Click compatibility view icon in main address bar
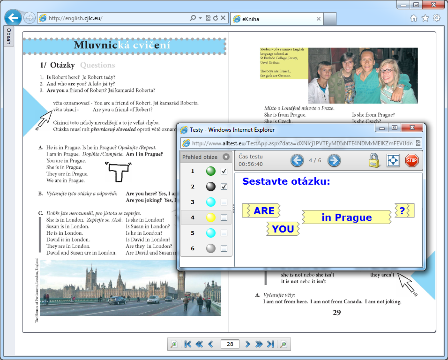 tap(208, 18)
